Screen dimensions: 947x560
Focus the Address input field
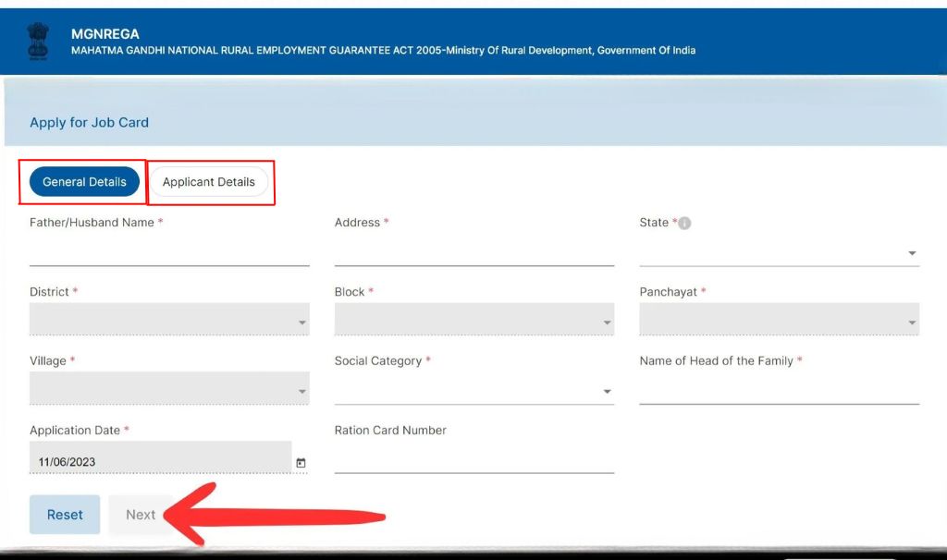[x=473, y=251]
